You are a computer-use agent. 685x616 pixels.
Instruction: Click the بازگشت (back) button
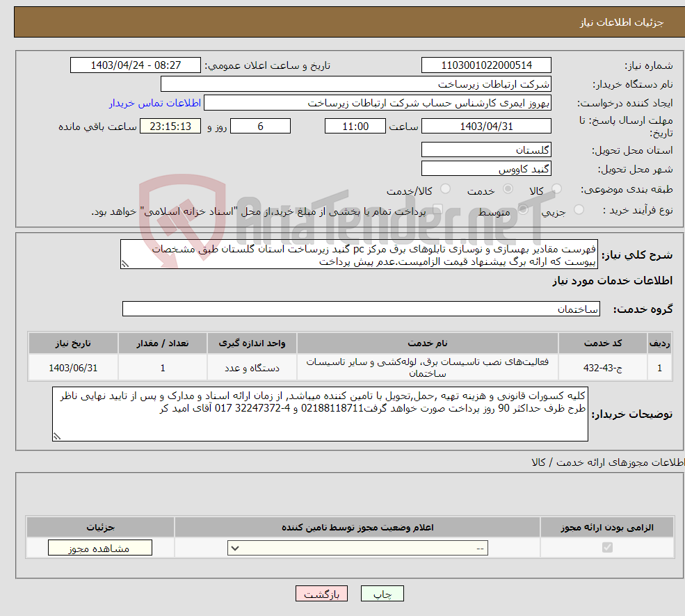click(321, 594)
